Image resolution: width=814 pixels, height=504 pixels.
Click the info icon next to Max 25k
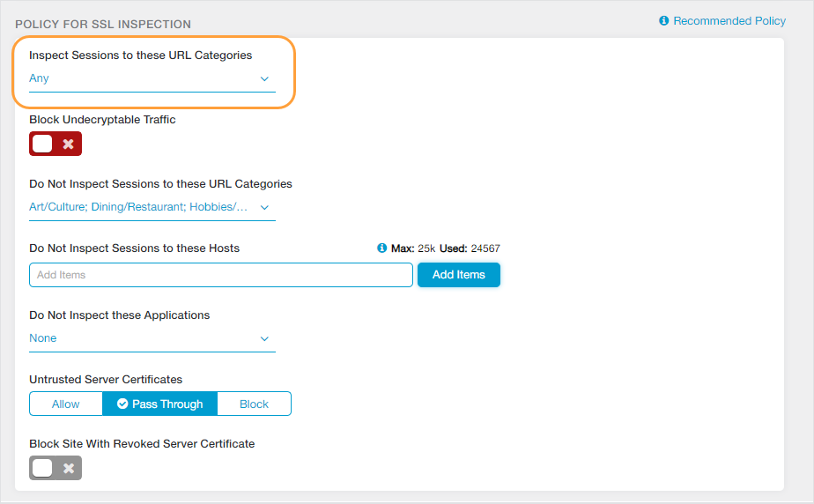pos(381,248)
